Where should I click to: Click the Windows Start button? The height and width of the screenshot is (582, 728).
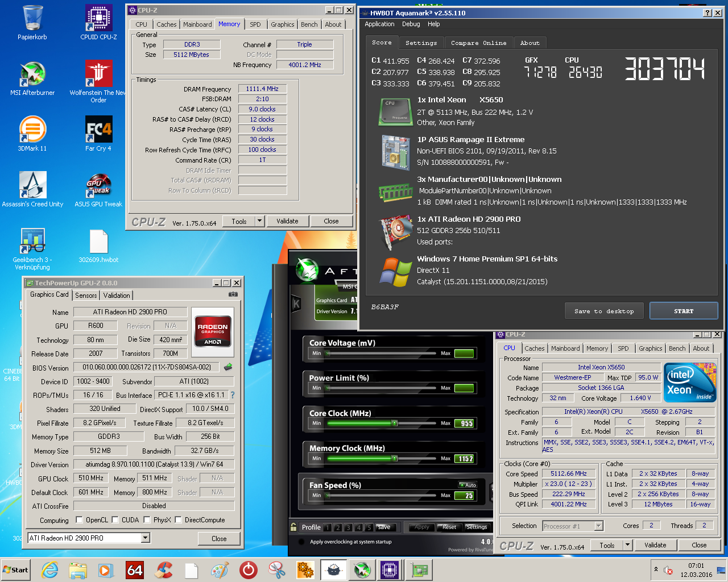pos(15,570)
